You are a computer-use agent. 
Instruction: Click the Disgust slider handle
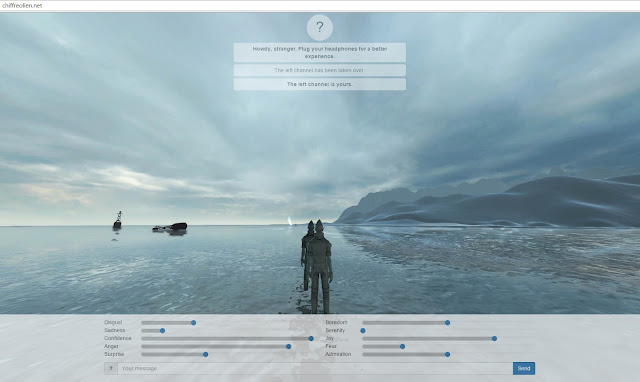[x=193, y=322]
